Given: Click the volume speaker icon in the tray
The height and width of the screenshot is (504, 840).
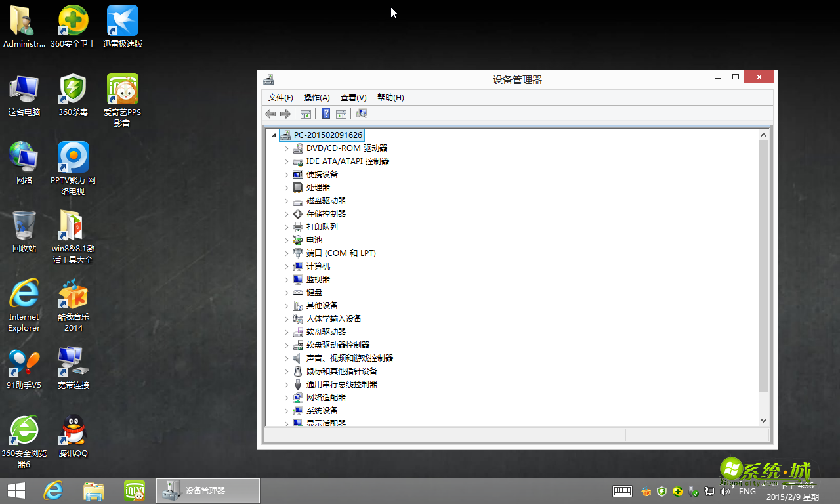Looking at the screenshot, I should (725, 491).
